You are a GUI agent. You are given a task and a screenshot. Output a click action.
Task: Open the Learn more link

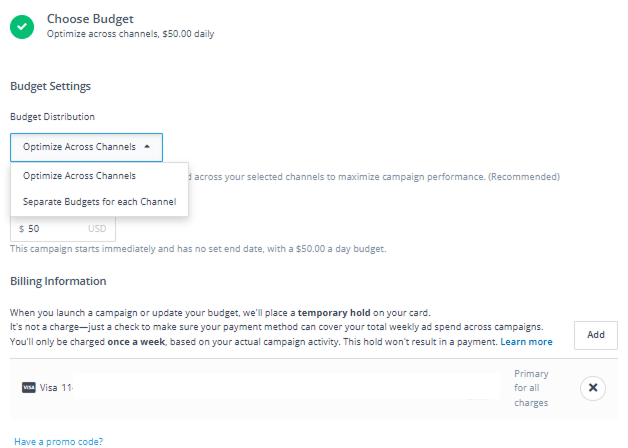coord(526,342)
